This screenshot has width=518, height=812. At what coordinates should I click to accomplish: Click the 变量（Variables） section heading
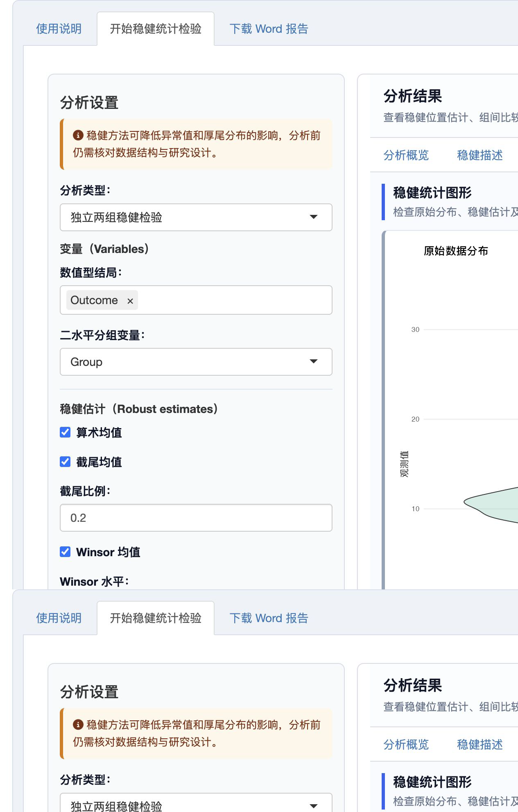[x=104, y=249]
